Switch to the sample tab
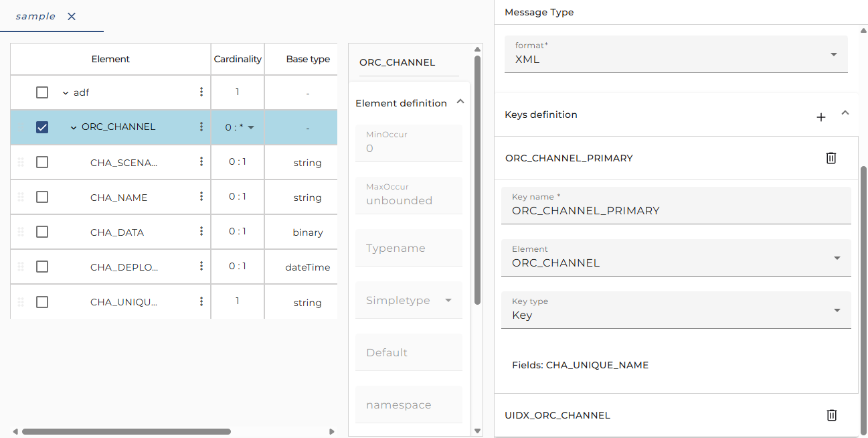Viewport: 868px width, 438px height. click(35, 16)
